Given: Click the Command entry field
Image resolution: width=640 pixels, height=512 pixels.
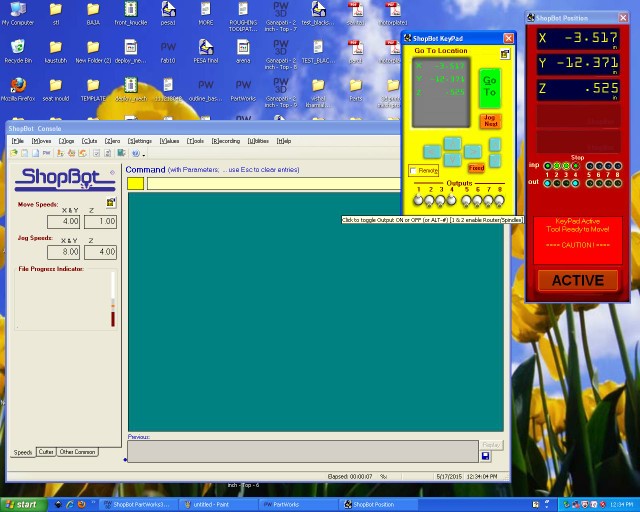Looking at the screenshot, I should click(274, 184).
